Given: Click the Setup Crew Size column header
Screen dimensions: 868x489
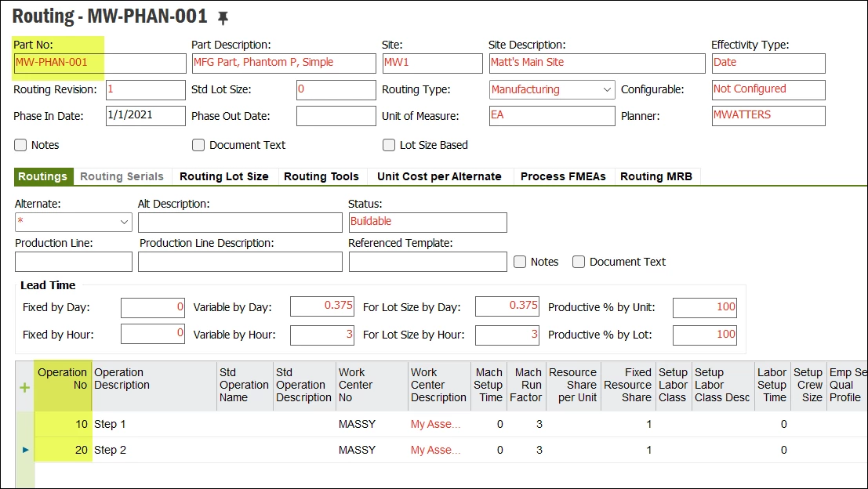Looking at the screenshot, I should point(808,386).
